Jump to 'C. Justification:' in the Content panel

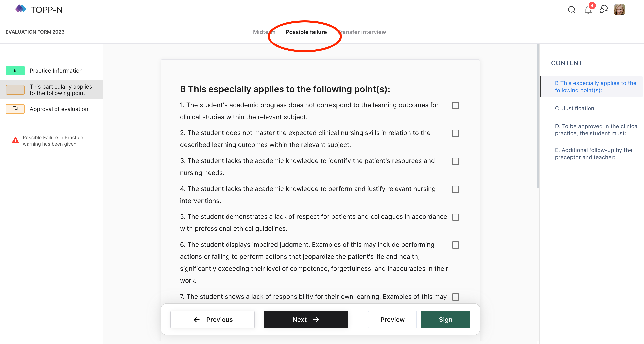575,108
